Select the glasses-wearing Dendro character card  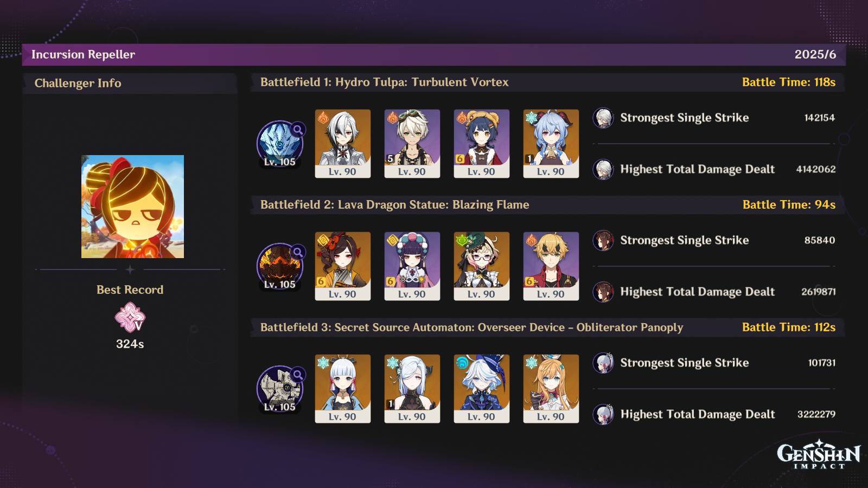[x=482, y=266]
